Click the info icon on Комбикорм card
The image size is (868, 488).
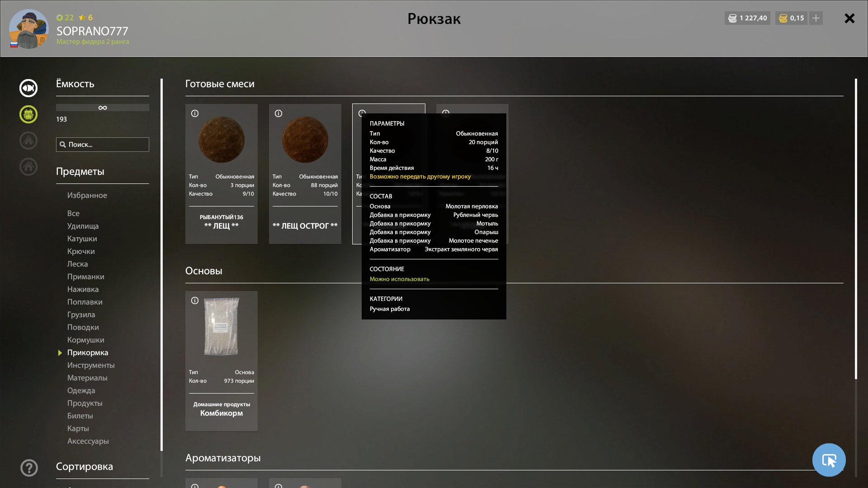(195, 300)
